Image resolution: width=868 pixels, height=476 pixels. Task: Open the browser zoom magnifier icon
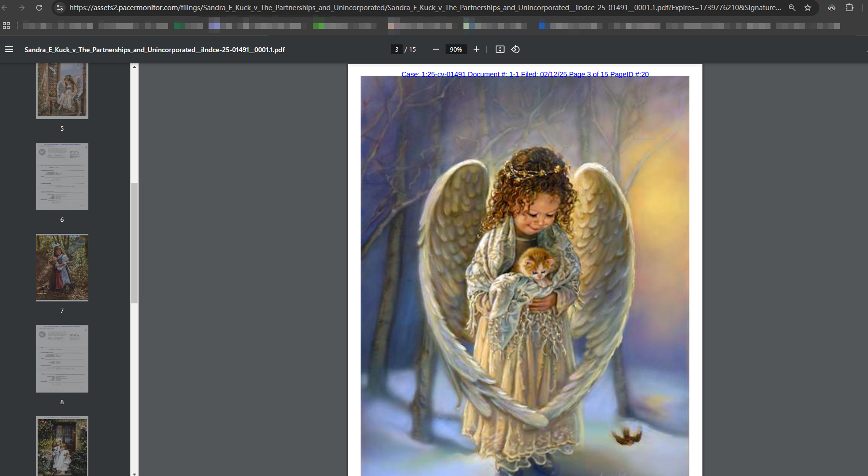792,8
